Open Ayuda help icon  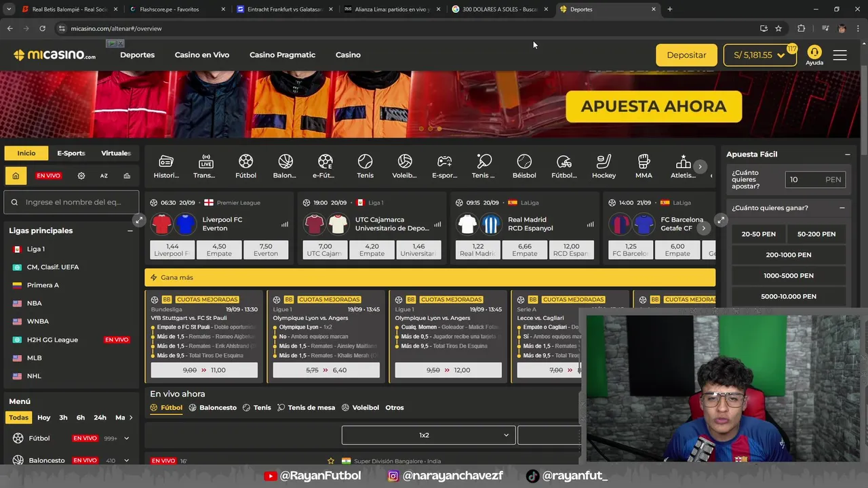tap(814, 56)
